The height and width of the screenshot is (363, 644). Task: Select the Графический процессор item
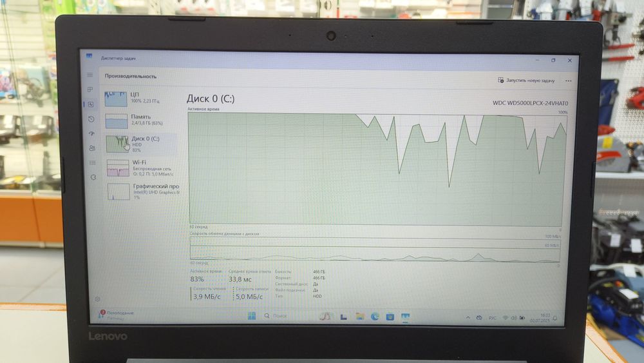[x=143, y=191]
